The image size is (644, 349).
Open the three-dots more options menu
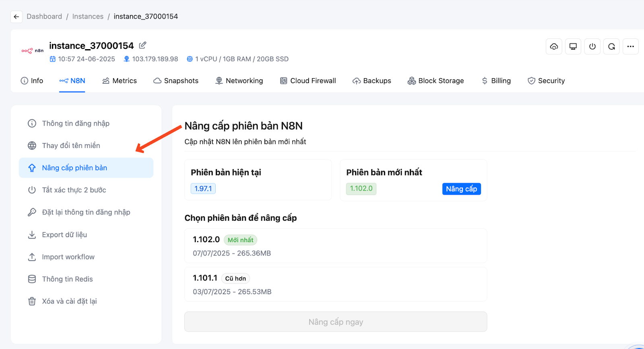tap(631, 46)
